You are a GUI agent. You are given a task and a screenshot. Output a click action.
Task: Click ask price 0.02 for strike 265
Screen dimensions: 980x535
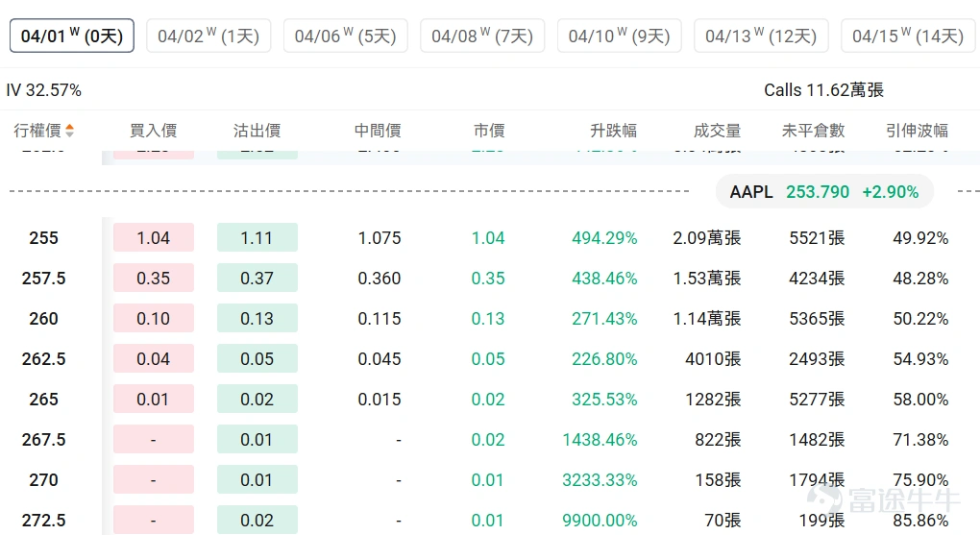(257, 399)
